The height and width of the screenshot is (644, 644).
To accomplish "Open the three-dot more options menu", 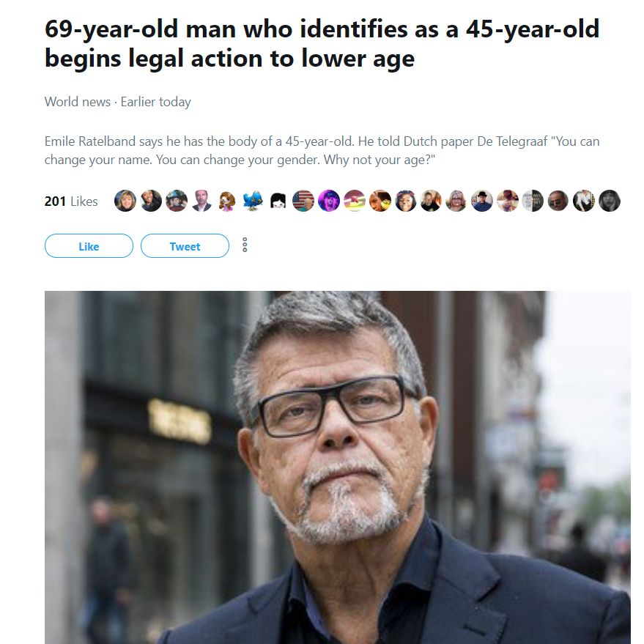I will pos(245,245).
